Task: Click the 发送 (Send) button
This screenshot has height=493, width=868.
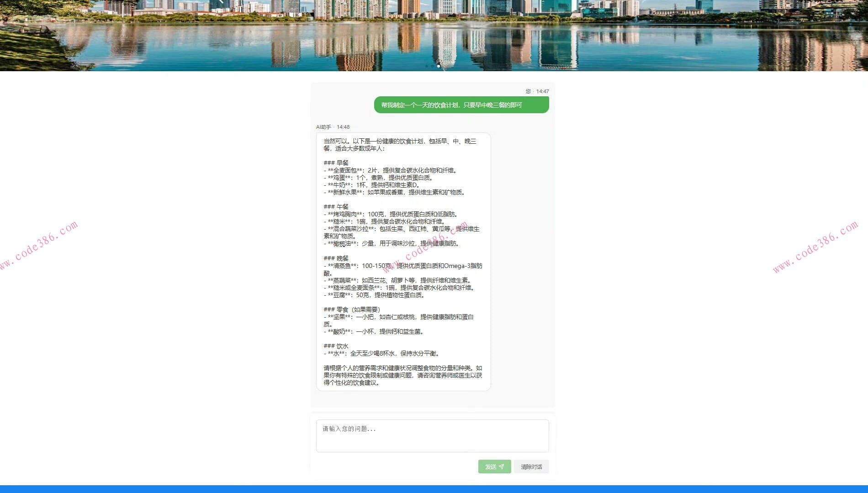Action: pos(494,467)
